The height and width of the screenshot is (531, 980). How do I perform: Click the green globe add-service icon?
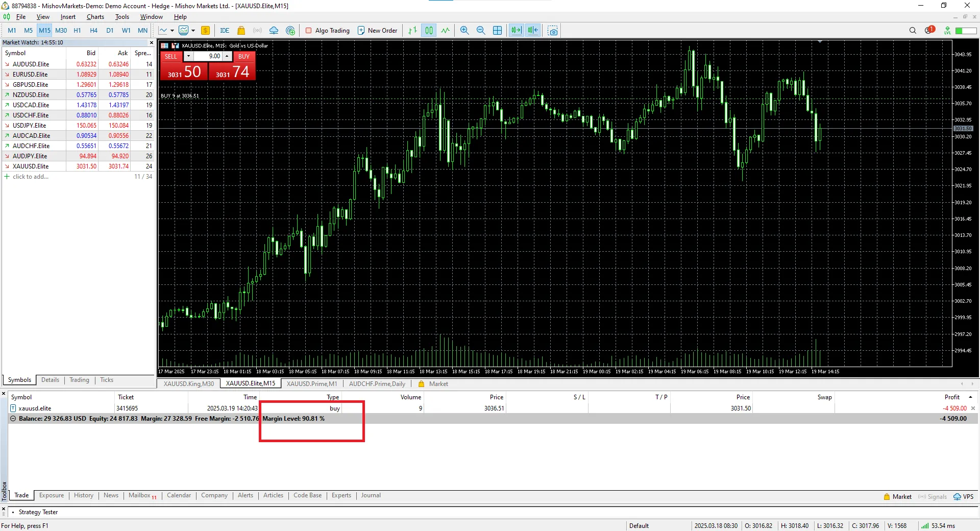click(x=290, y=31)
